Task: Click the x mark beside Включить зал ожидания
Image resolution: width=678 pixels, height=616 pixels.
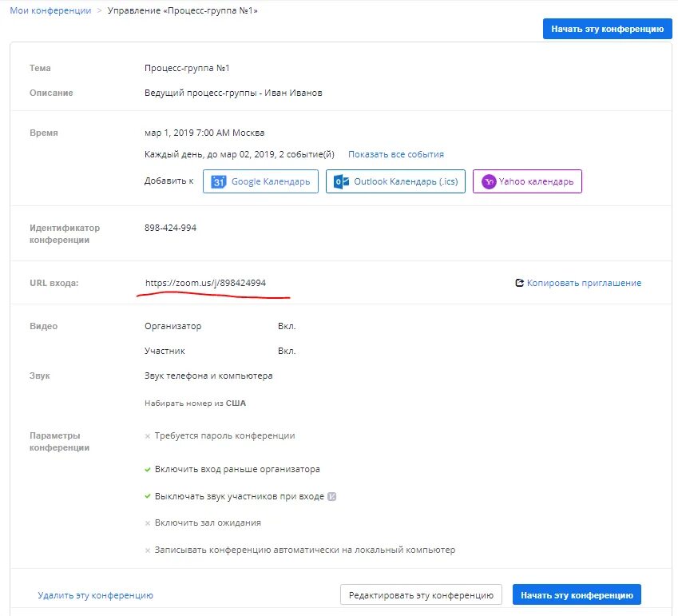Action: (148, 523)
